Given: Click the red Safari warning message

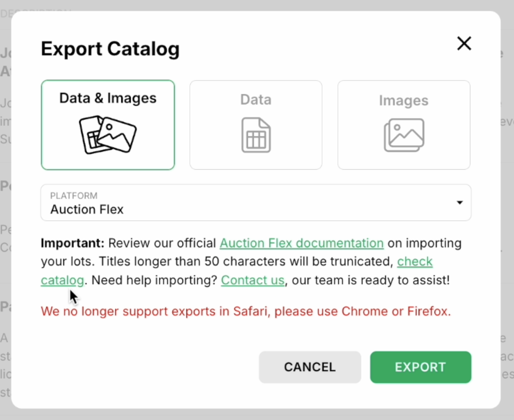Looking at the screenshot, I should (246, 311).
